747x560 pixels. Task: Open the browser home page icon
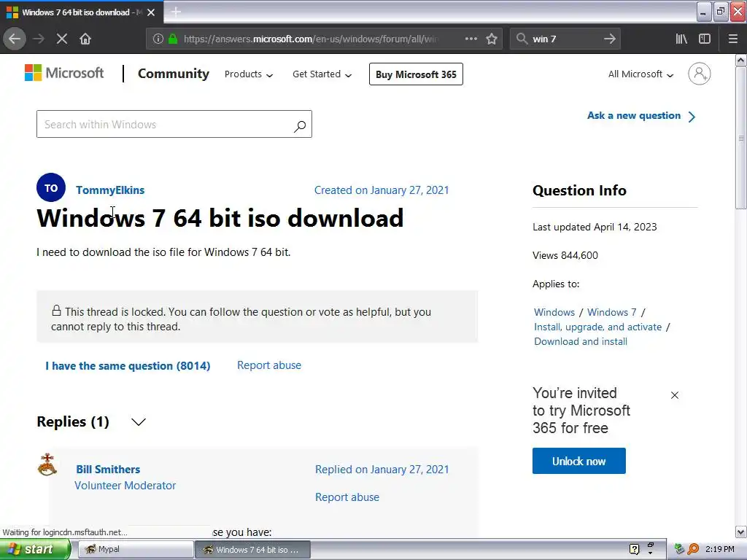point(85,39)
